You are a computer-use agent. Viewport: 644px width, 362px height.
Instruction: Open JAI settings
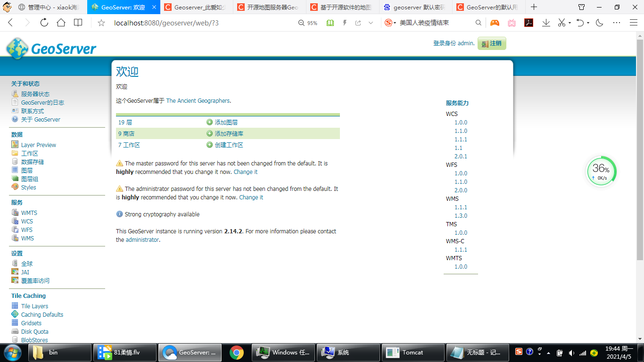click(x=25, y=272)
